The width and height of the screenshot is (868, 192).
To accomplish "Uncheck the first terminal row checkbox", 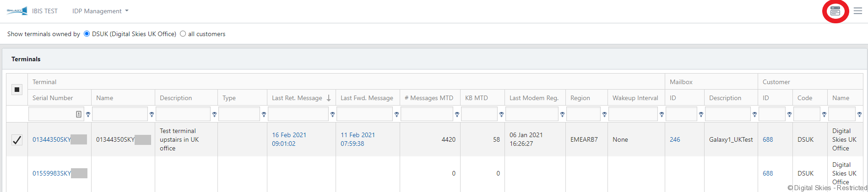I will tap(17, 140).
